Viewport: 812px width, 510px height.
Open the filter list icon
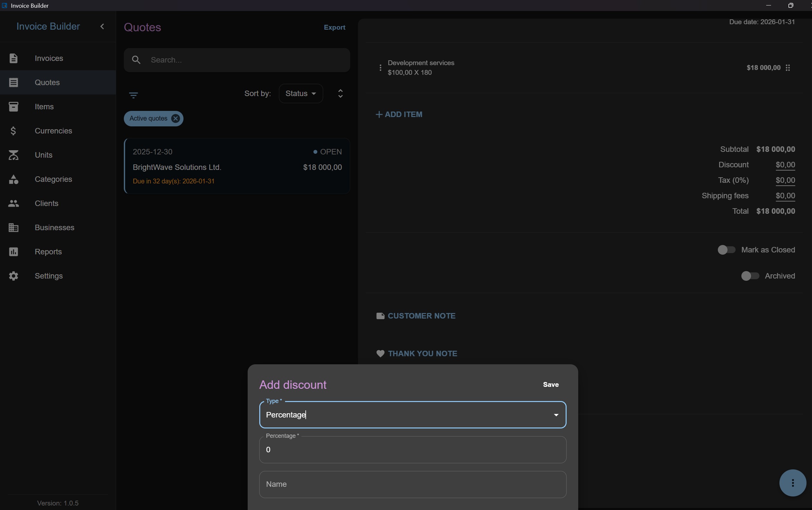(x=133, y=95)
